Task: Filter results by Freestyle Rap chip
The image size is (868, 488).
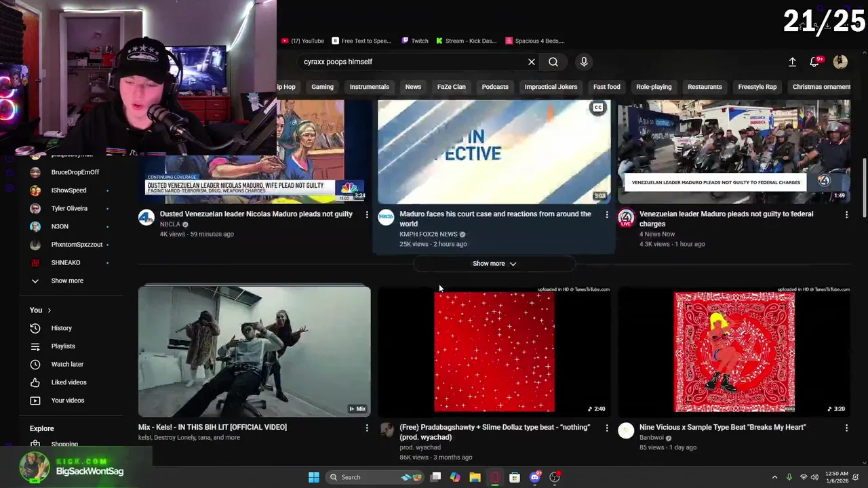Action: (x=757, y=87)
